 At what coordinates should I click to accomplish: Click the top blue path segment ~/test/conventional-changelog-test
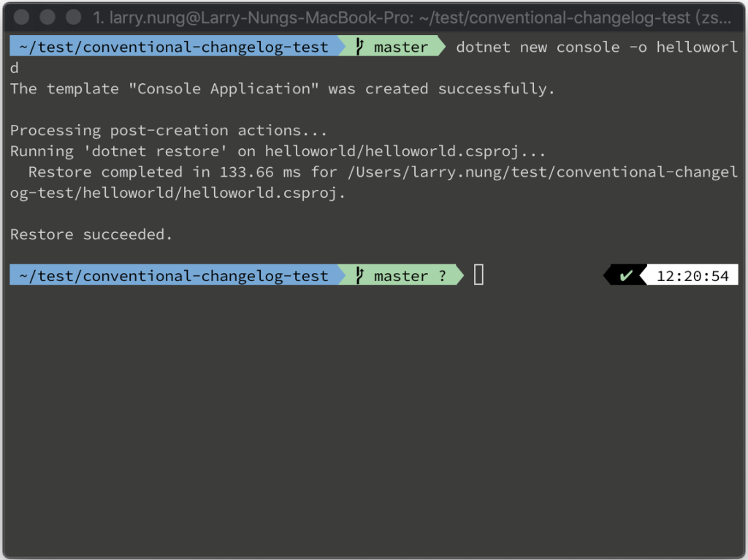tap(174, 47)
